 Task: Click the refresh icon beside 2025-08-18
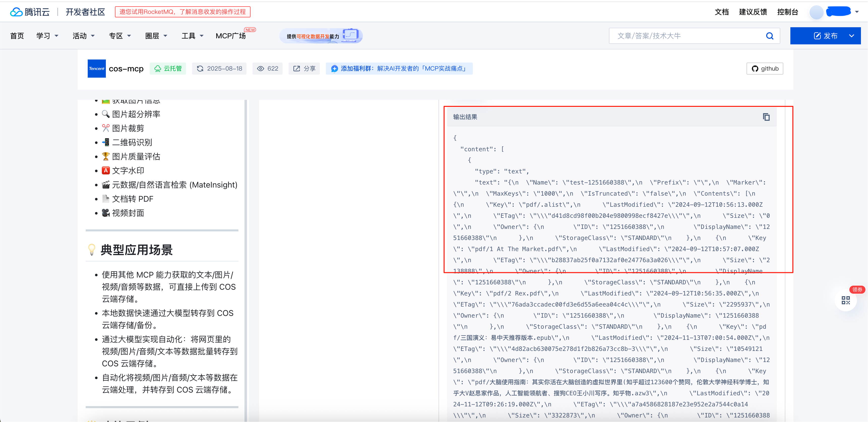coord(200,68)
